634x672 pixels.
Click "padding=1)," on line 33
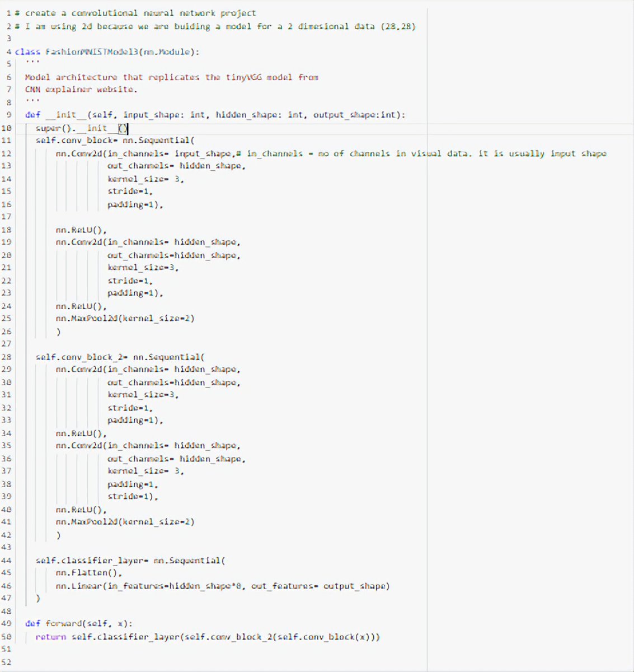(135, 420)
